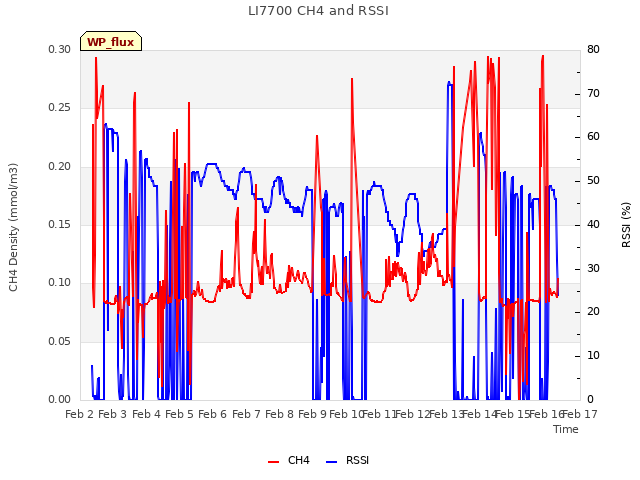This screenshot has width=640, height=480.
Task: Click the Feb 4 date tick label
Action: tap(147, 414)
